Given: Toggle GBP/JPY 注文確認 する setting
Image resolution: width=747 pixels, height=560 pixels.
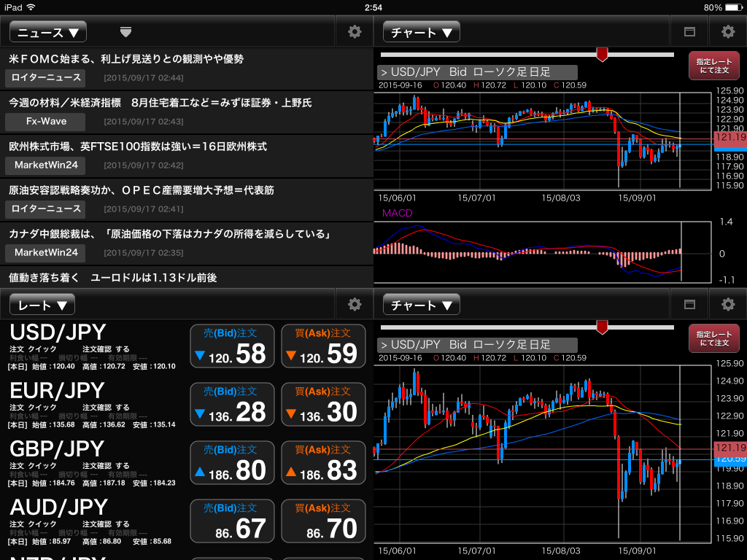Looking at the screenshot, I should click(x=106, y=466).
